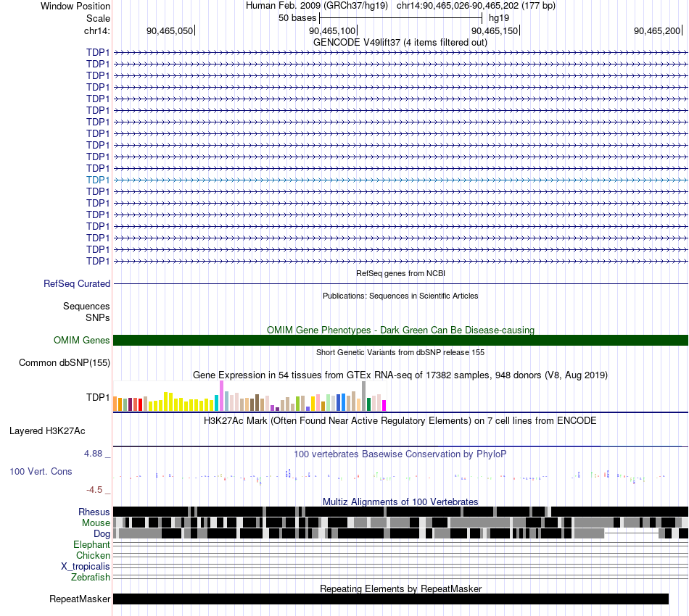Click the tallest violet bar in GTEx chart
Screen dimensions: 689x616
221,396
